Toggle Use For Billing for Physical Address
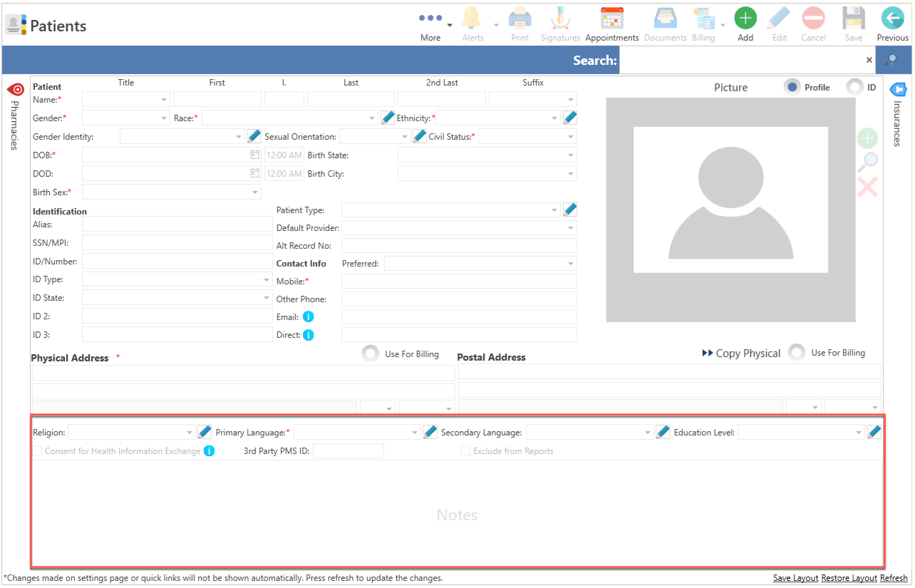This screenshot has width=915, height=588. 370,354
